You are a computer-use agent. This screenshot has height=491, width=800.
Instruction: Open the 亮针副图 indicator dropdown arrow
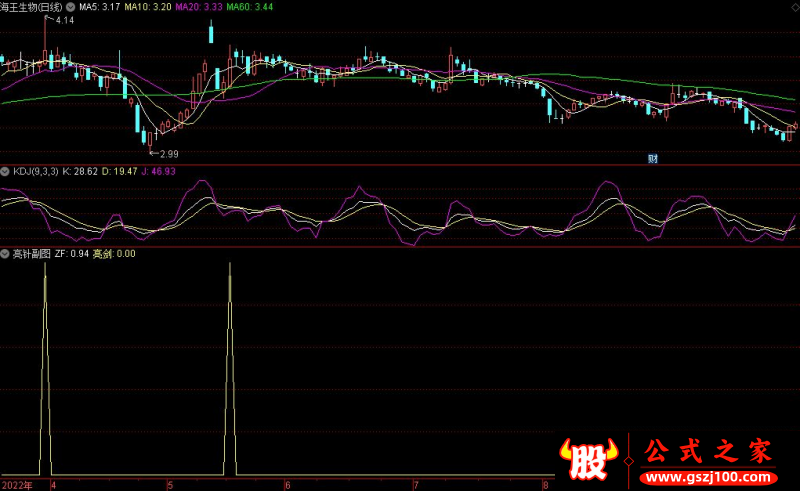click(5, 254)
